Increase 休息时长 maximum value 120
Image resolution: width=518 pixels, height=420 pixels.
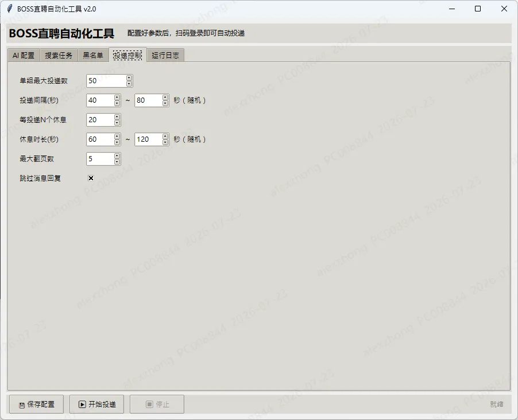pyautogui.click(x=165, y=137)
